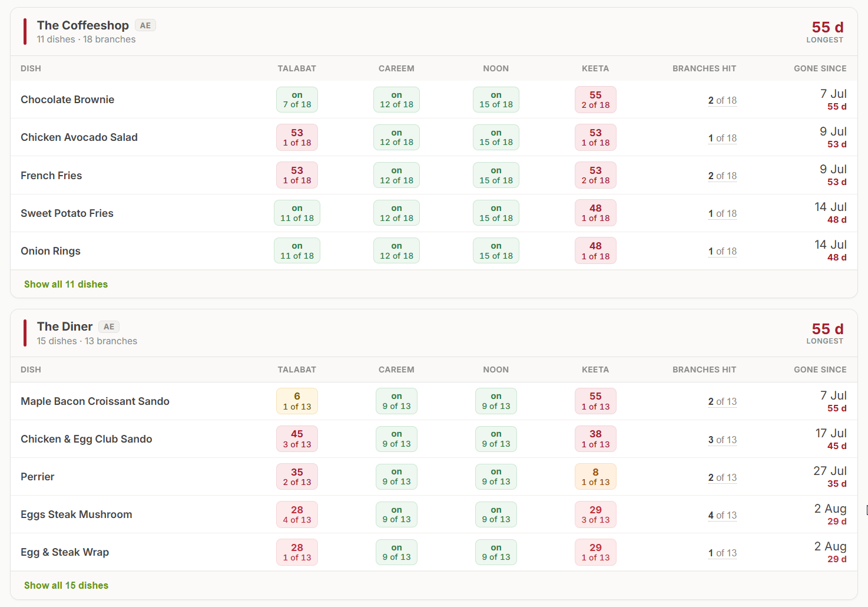The width and height of the screenshot is (868, 607).
Task: Click Perrier's '27 Jul' gone since date
Action: 830,471
